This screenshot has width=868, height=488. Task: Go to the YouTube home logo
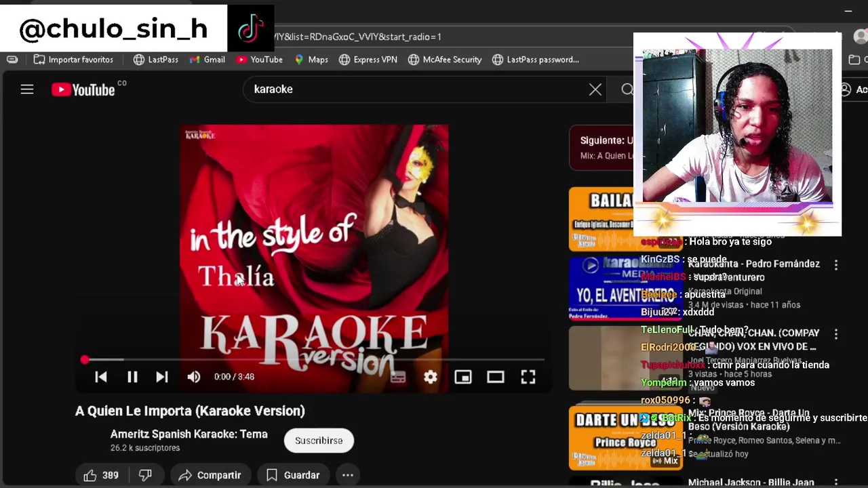[83, 89]
